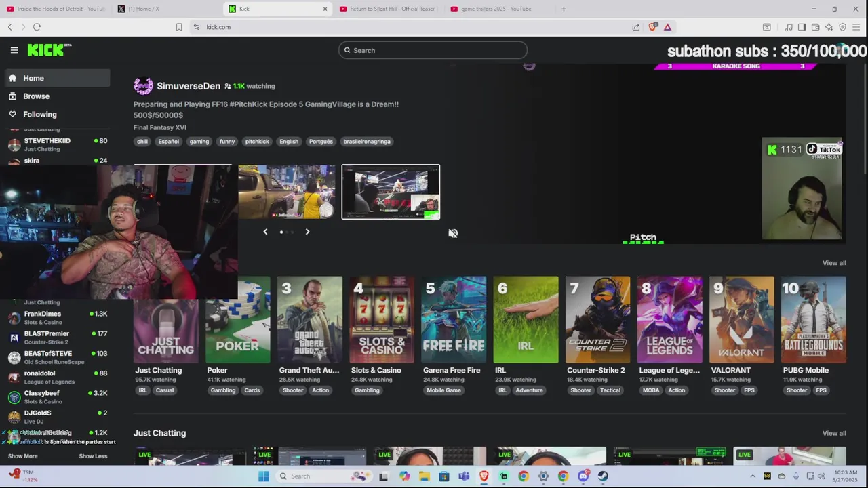This screenshot has height=488, width=868.
Task: Open the Brave playlist music icon
Action: [x=789, y=27]
